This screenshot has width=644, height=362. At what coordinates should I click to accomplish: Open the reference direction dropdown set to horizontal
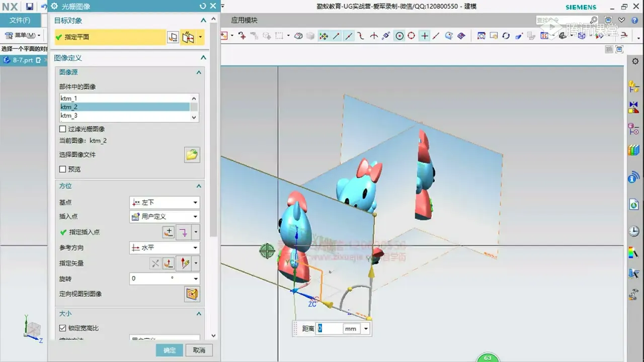click(x=165, y=248)
